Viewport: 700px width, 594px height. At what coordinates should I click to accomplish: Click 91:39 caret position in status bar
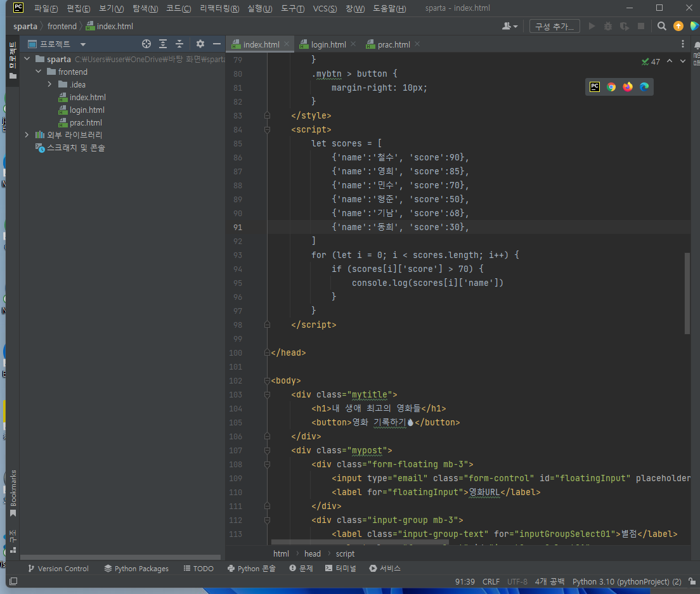[x=465, y=581]
